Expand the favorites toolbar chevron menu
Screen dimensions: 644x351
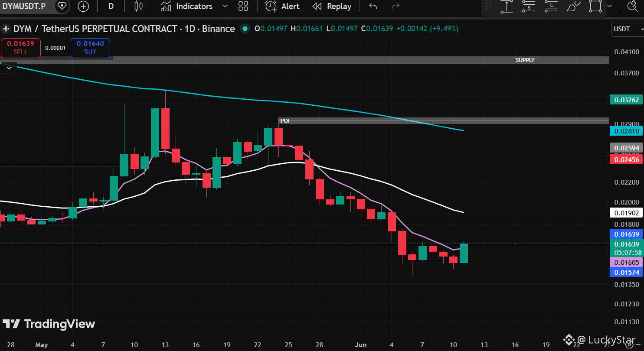coord(610,6)
